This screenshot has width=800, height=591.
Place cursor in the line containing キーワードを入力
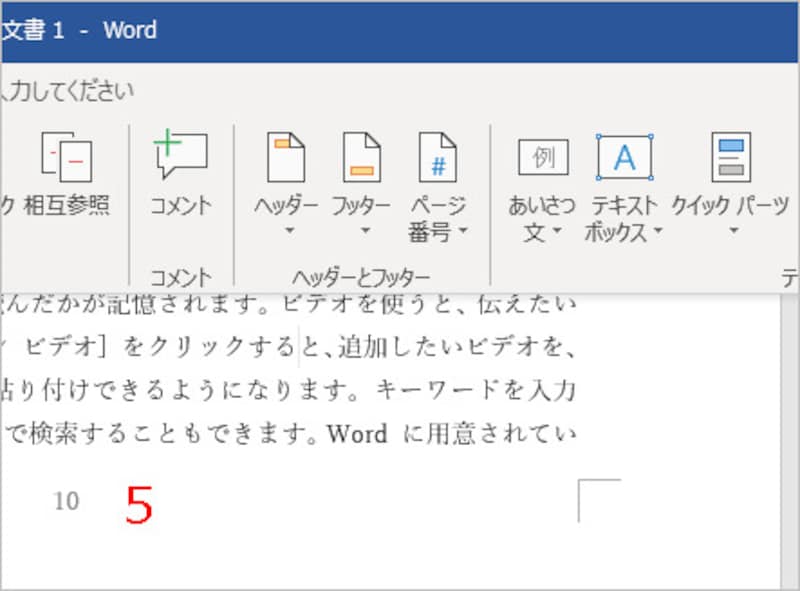pyautogui.click(x=300, y=390)
